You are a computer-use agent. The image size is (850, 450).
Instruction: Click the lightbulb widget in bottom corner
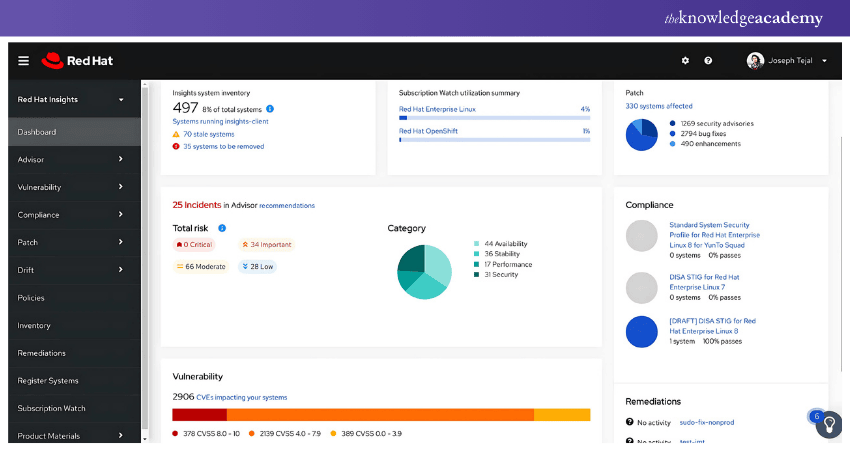pyautogui.click(x=829, y=424)
